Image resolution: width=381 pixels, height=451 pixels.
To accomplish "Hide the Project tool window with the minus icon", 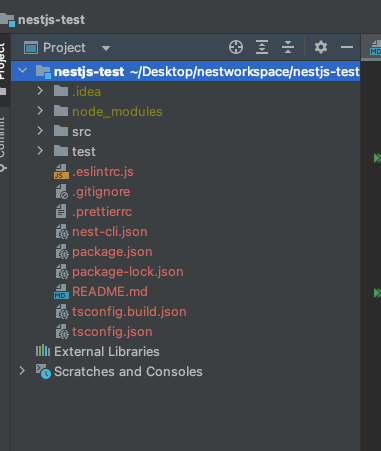I will tap(347, 47).
